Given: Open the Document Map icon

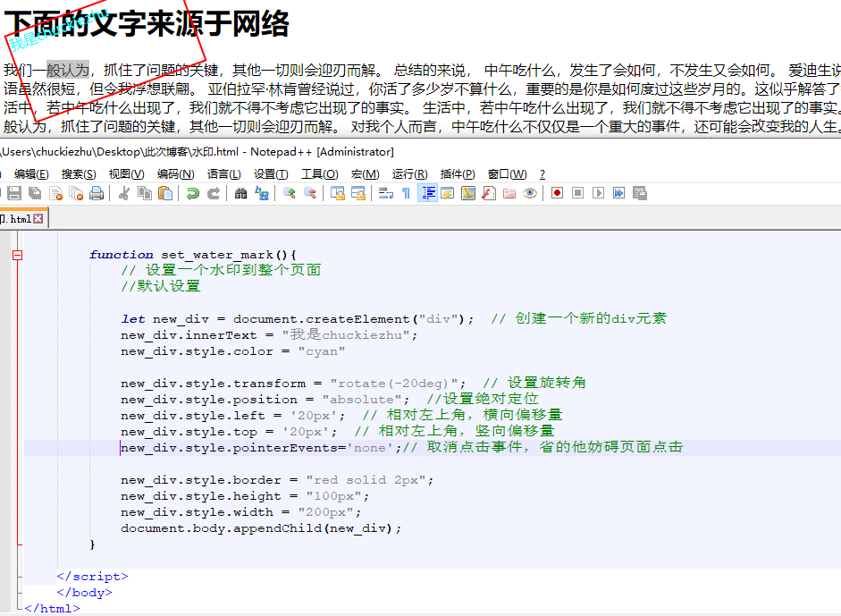Looking at the screenshot, I should 468,193.
